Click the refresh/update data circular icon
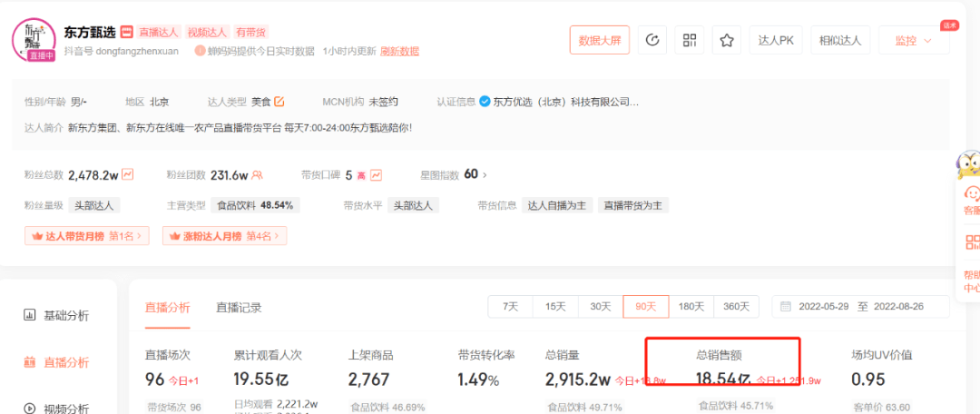The image size is (980, 414). [652, 40]
